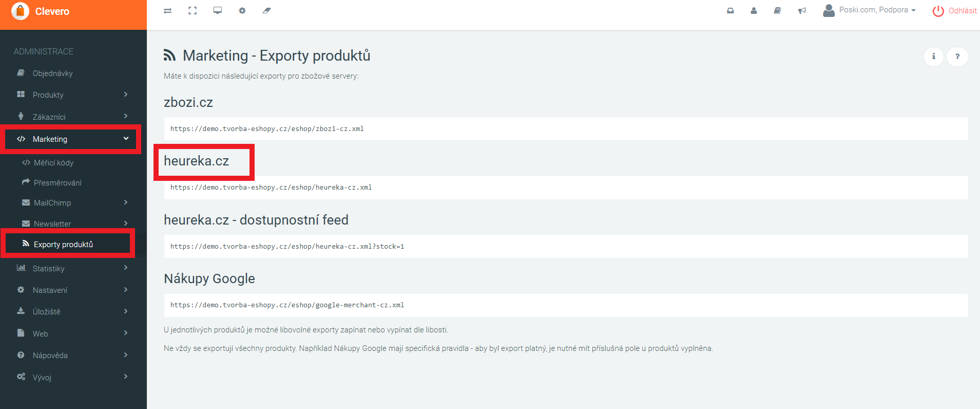The width and height of the screenshot is (980, 409).
Task: Click the user icon in header
Action: [x=754, y=11]
